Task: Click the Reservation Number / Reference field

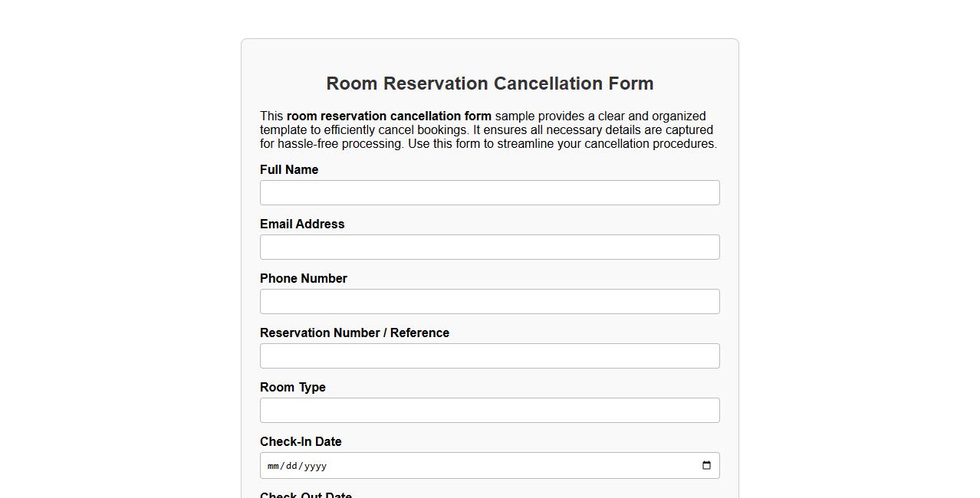Action: (x=489, y=355)
